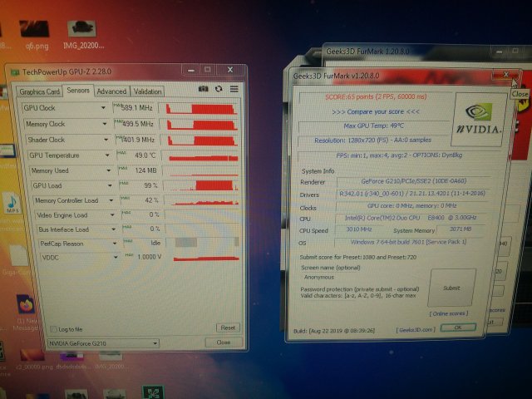Open the Geeks3D.com link
Viewport: 532px width, 399px height.
416,330
